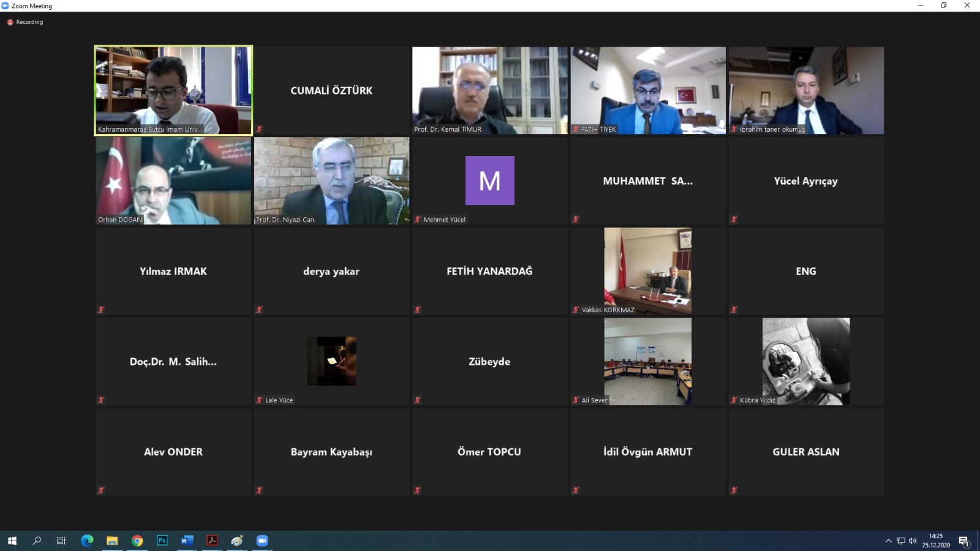The width and height of the screenshot is (980, 551).
Task: Open Adobe Acrobat in the taskbar
Action: 212,541
